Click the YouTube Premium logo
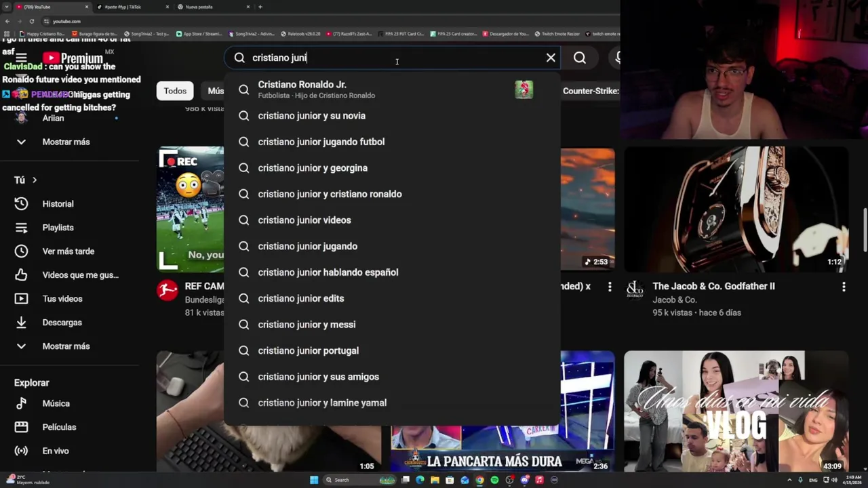868x488 pixels. pyautogui.click(x=73, y=58)
